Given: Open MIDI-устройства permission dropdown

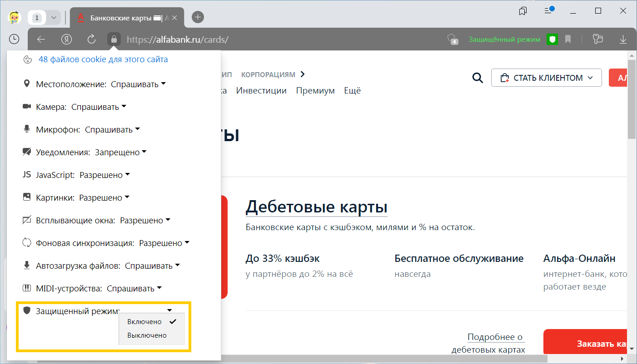Looking at the screenshot, I should tap(134, 288).
